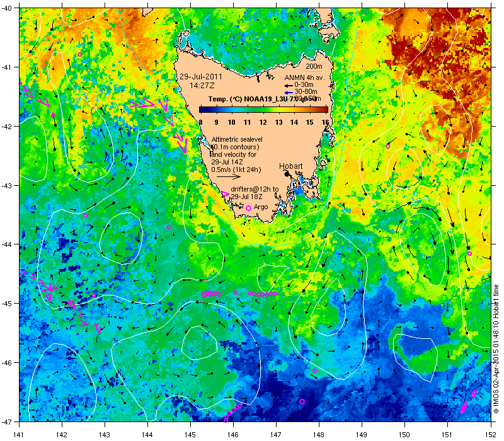Click the (0.1m contours) text
This screenshot has height=441, width=504.
coord(236,147)
